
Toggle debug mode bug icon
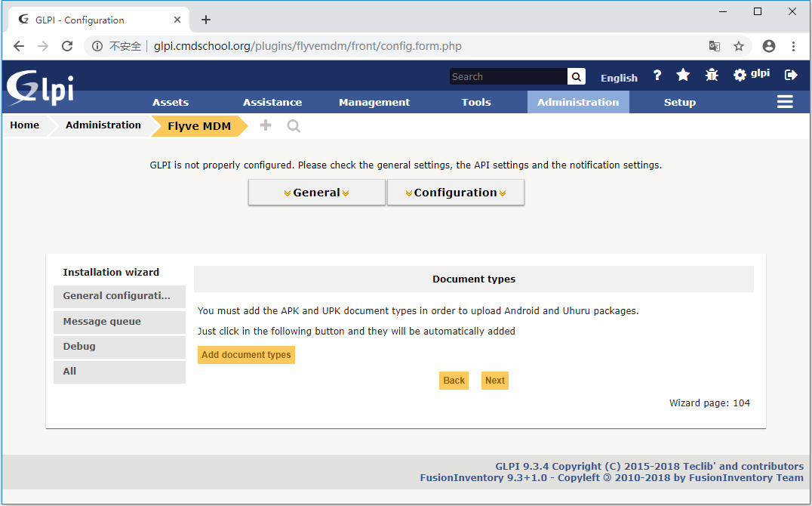pos(712,76)
